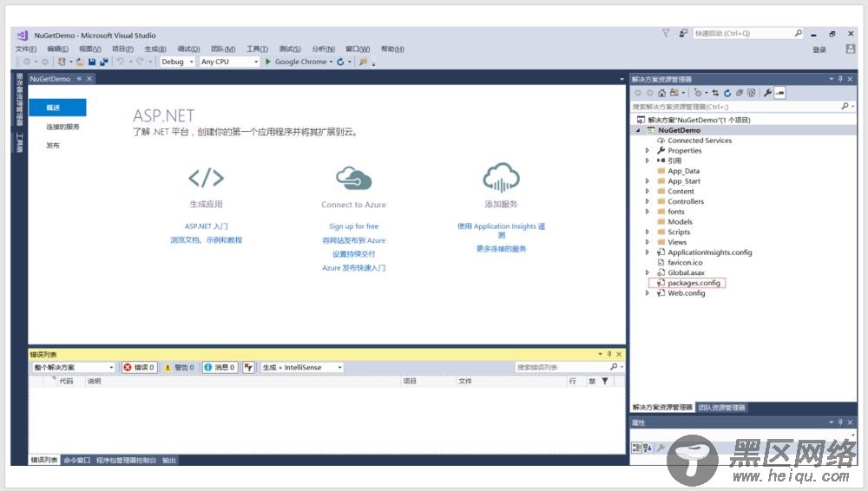Click the Show All Files icon in Solution Explorer
The image size is (868, 491).
pos(751,93)
